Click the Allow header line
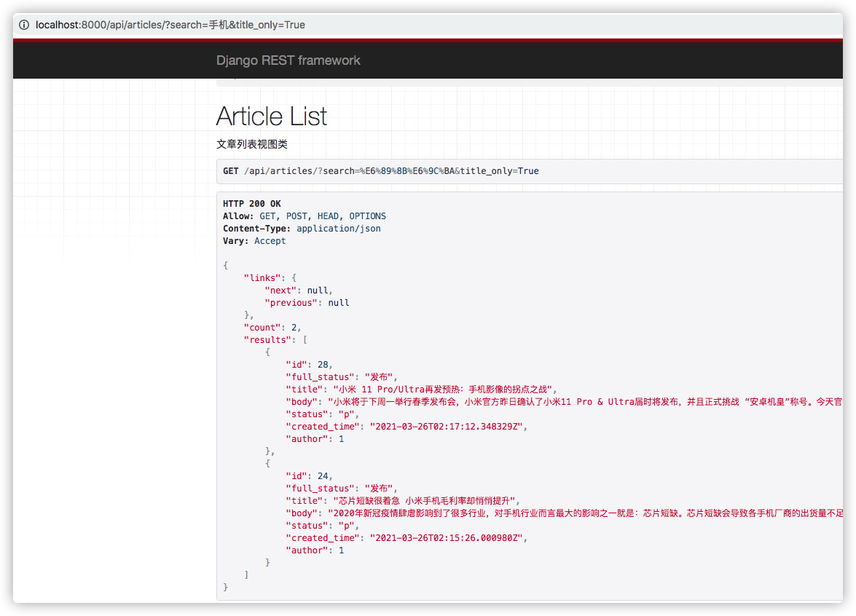The height and width of the screenshot is (616, 856). (304, 216)
